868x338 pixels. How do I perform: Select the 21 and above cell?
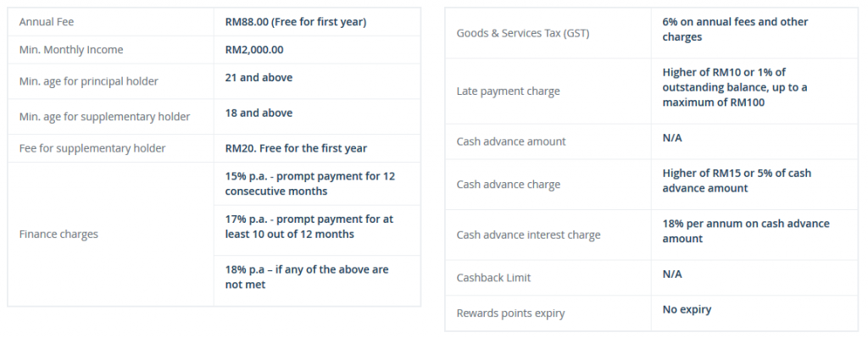(259, 77)
